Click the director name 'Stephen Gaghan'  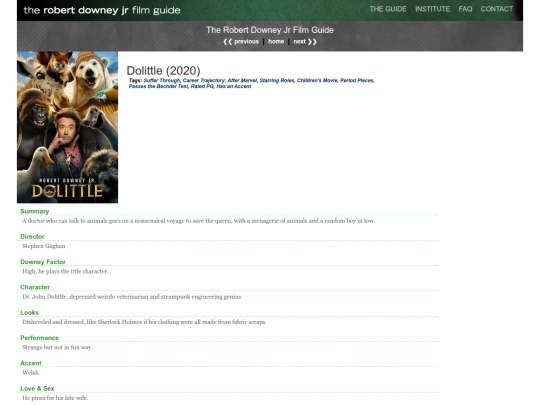[44, 246]
